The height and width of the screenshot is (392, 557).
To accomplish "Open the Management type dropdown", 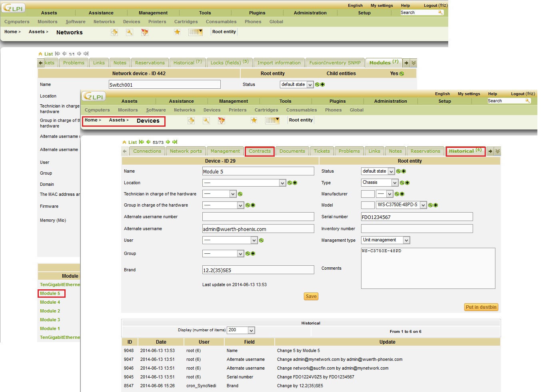I will click(x=385, y=240).
